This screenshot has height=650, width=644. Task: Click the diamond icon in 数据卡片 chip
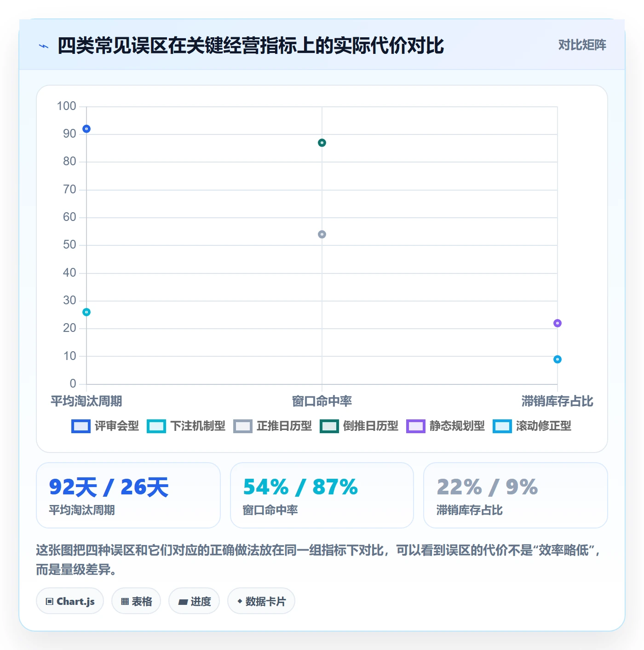[x=240, y=601]
